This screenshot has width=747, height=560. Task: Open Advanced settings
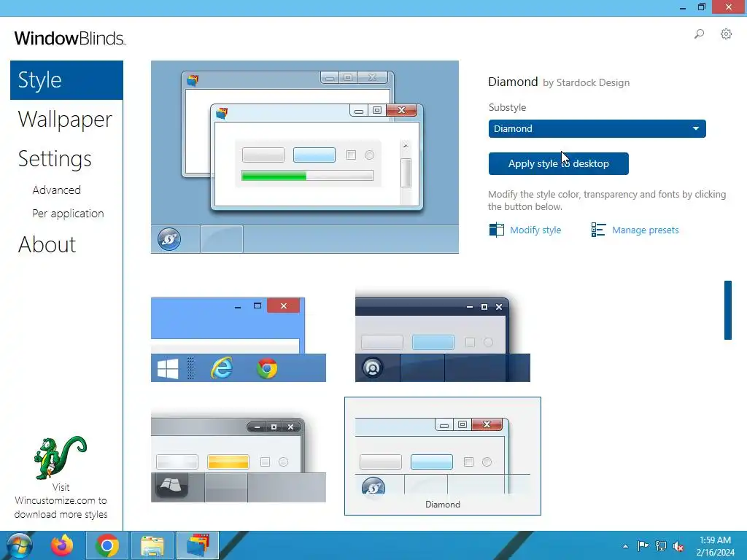click(56, 190)
